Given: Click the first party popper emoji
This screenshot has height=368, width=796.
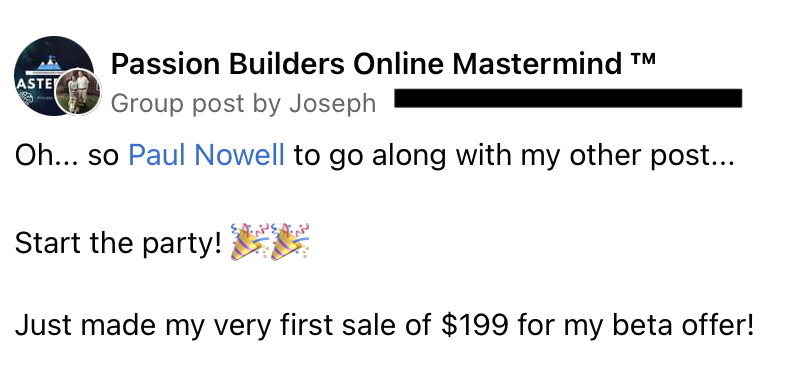Looking at the screenshot, I should (249, 242).
